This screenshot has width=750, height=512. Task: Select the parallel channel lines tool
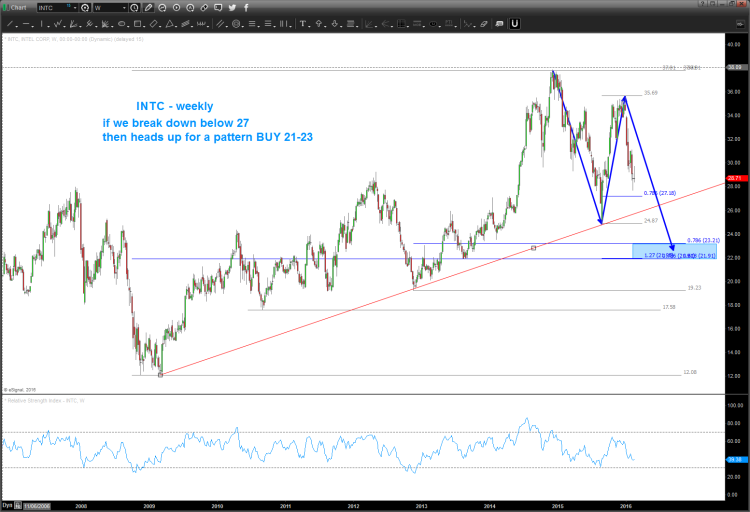coord(220,23)
